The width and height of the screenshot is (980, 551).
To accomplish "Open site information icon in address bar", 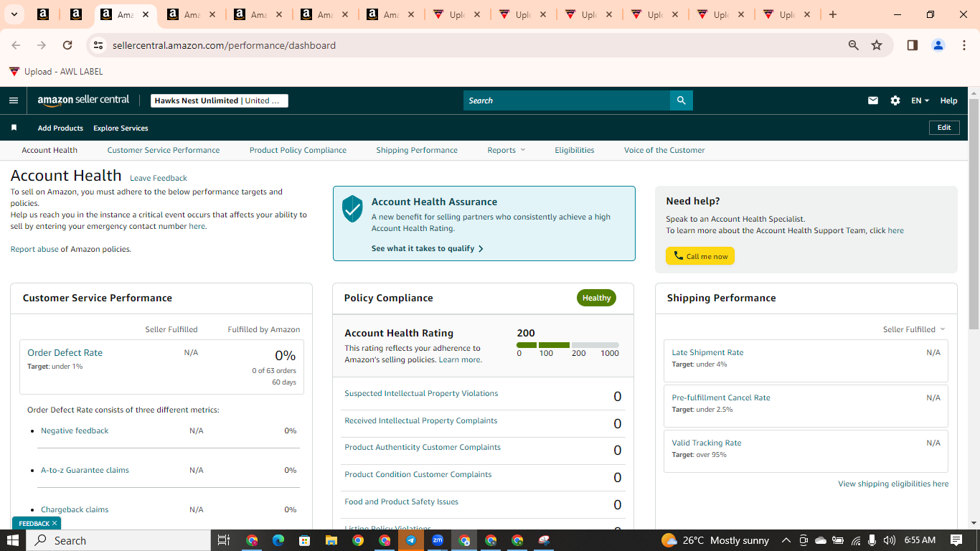I will point(98,45).
